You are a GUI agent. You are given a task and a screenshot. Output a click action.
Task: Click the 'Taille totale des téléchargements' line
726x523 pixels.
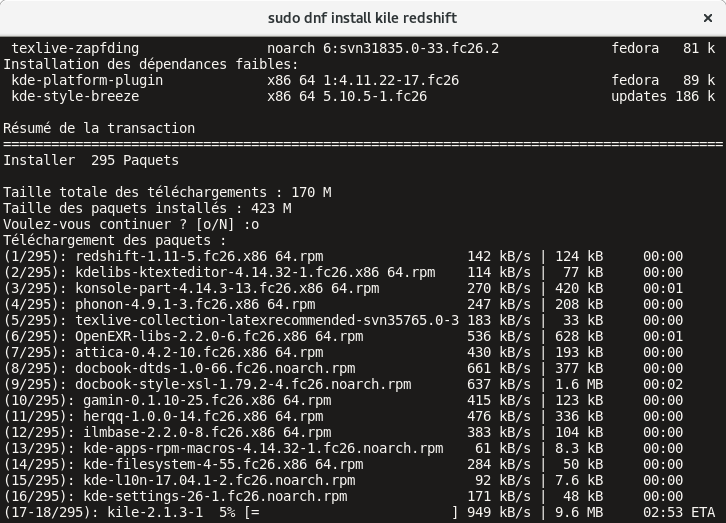[167, 192]
